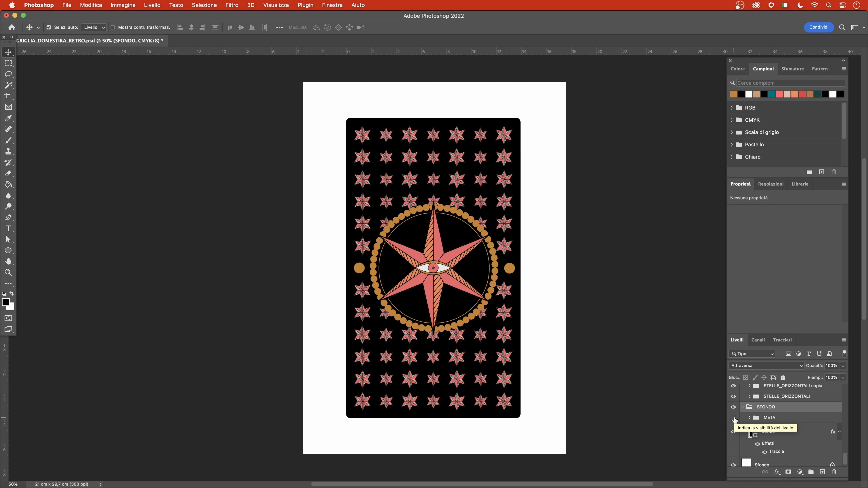Select the Blur tool

(x=8, y=195)
